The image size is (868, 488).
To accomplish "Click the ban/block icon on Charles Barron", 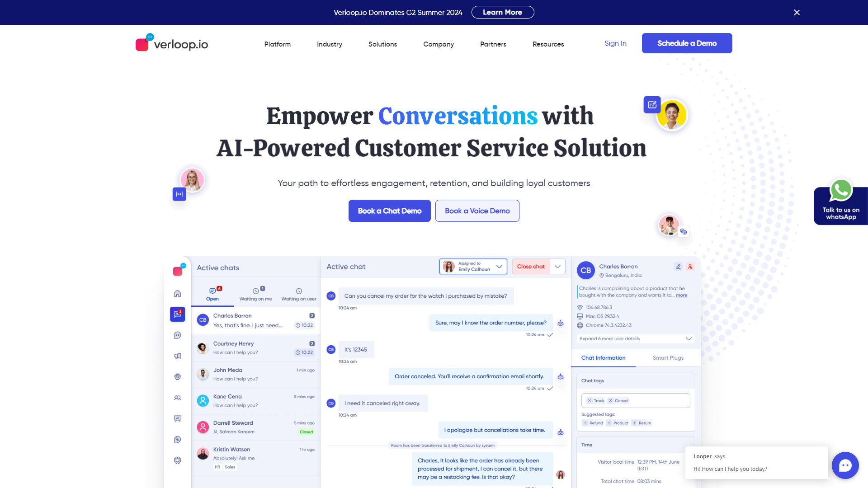I will (690, 266).
